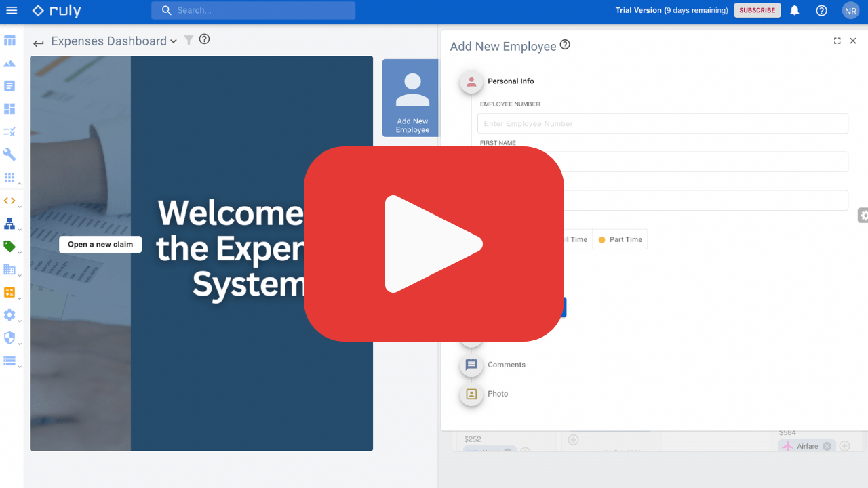868x488 pixels.
Task: Open the help icon in top bar
Action: [821, 10]
